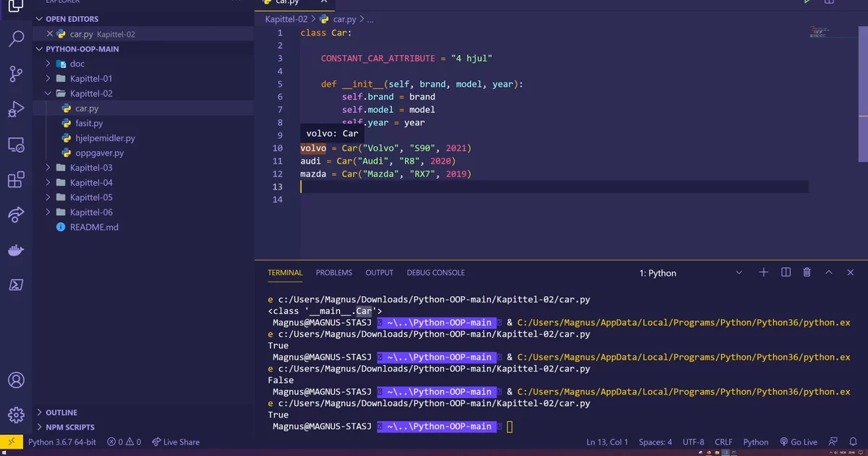Open the feedback icon in status bar
868x456 pixels.
coord(834,442)
